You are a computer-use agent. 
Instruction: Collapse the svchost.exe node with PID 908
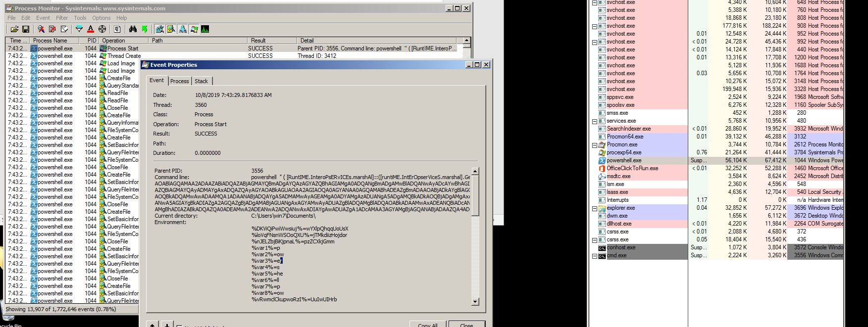pyautogui.click(x=595, y=26)
